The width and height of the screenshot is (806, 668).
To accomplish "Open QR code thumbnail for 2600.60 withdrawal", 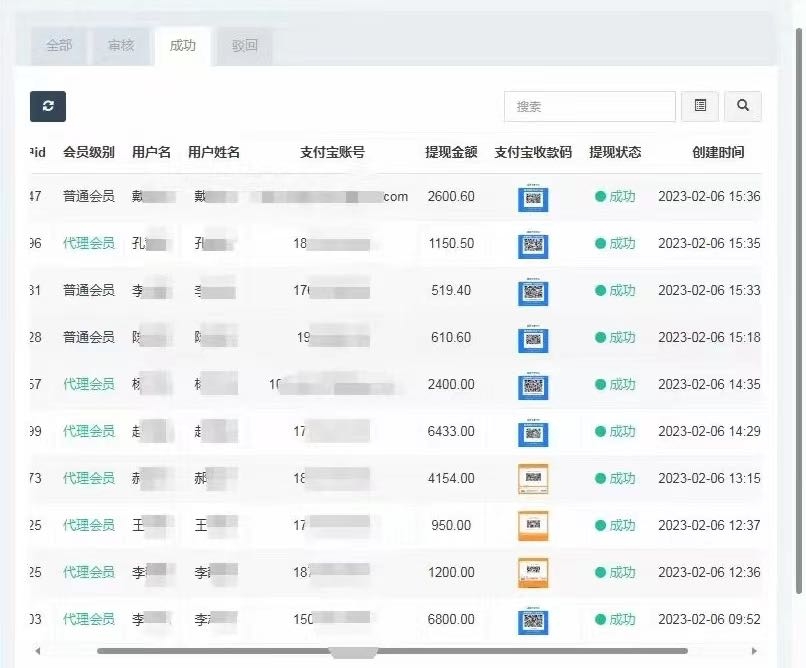I will pos(533,197).
